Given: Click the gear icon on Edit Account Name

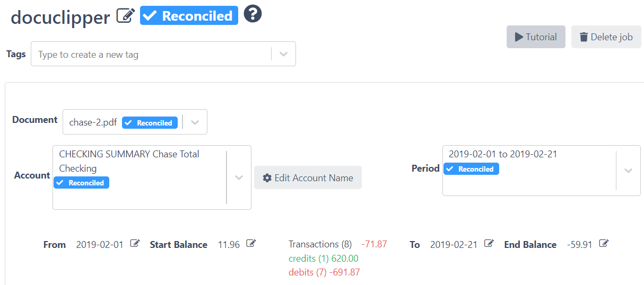Looking at the screenshot, I should pos(267,178).
